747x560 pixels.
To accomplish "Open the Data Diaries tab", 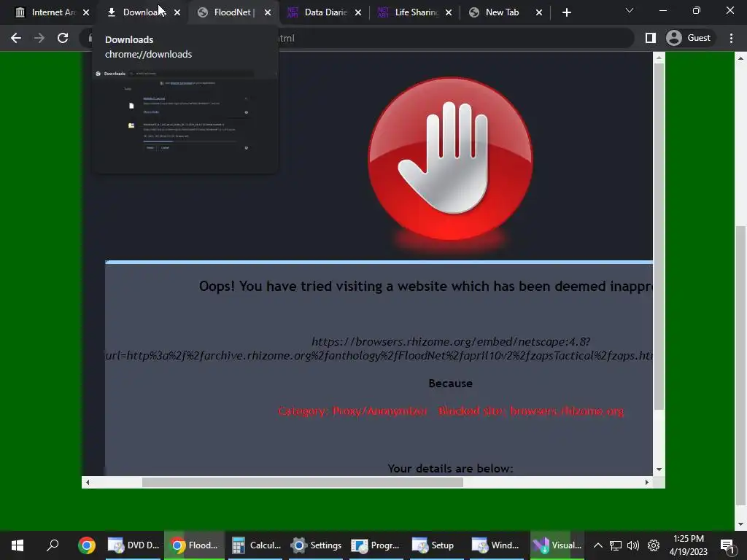I will coord(318,12).
